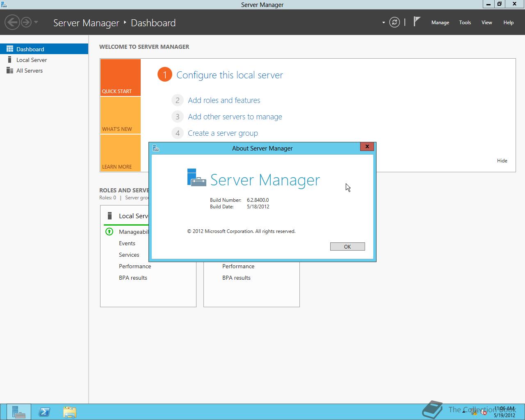
Task: Click Create a server group link
Action: pos(223,133)
